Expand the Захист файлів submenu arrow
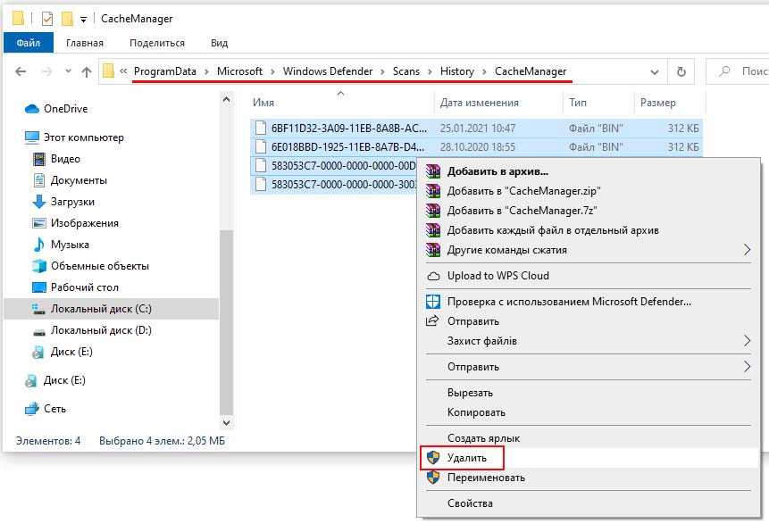 click(747, 341)
